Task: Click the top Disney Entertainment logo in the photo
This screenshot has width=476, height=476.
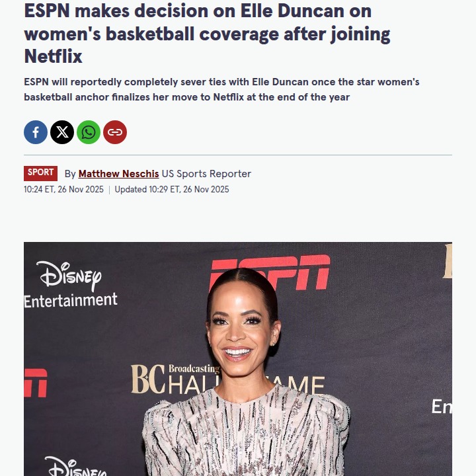Action: pos(71,284)
